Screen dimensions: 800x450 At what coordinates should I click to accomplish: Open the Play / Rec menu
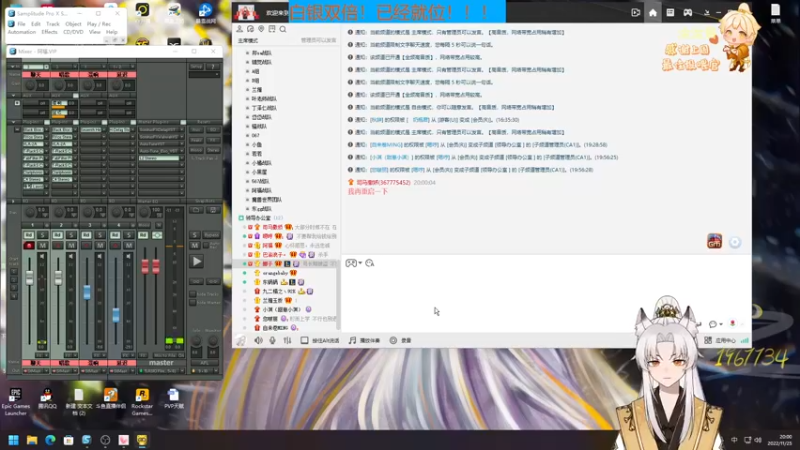click(98, 24)
